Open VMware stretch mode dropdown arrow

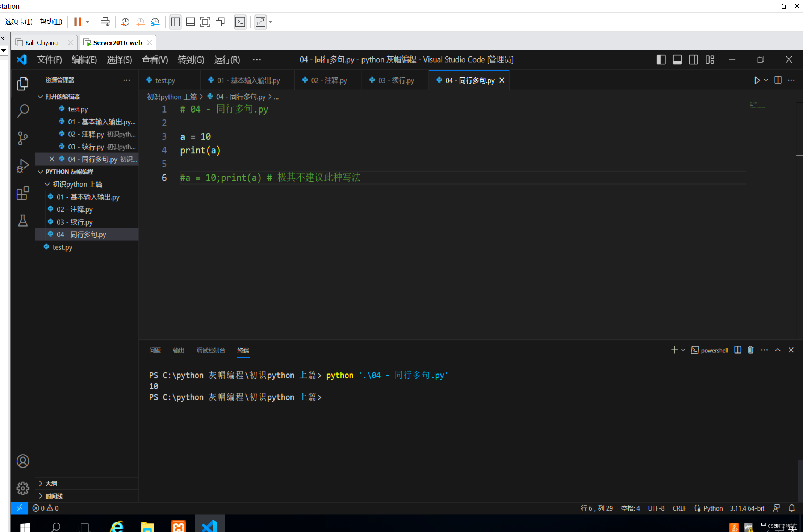(271, 22)
